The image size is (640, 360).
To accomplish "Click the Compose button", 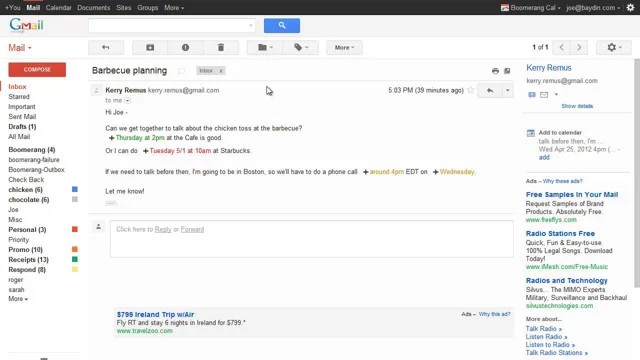I will pyautogui.click(x=37, y=70).
